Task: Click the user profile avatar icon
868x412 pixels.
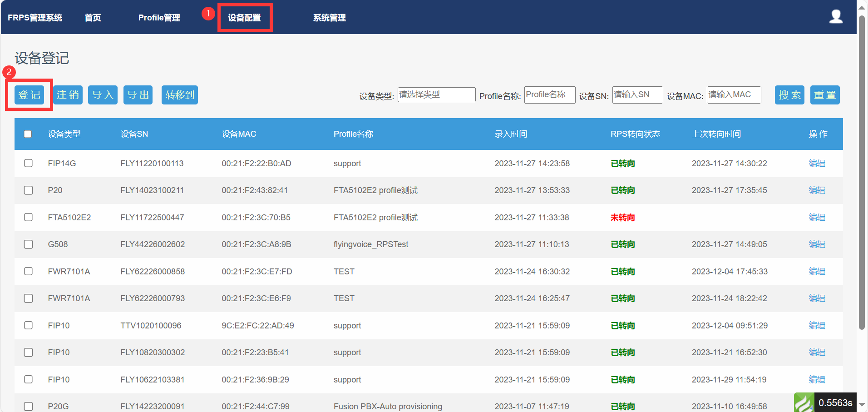Action: click(x=836, y=17)
